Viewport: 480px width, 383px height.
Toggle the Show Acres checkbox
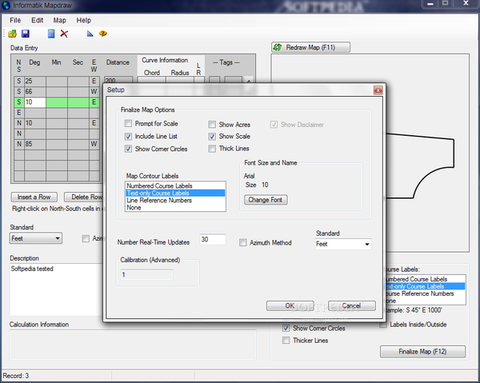[x=212, y=125]
